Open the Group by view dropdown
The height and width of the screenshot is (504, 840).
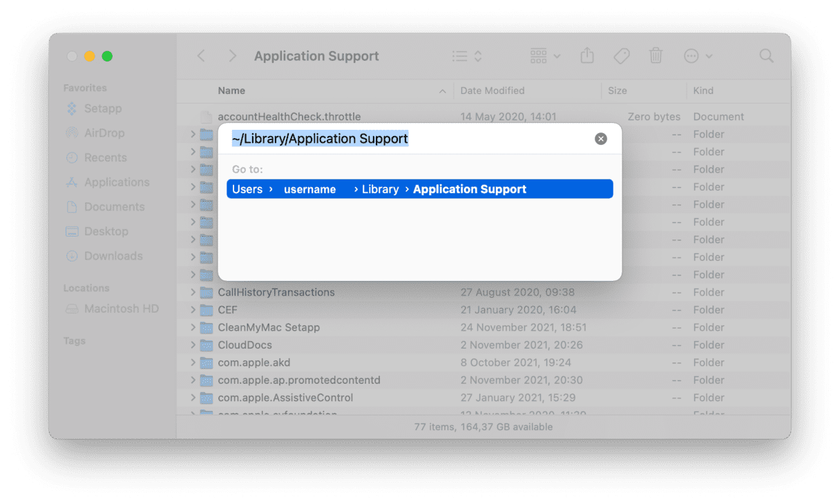point(545,56)
